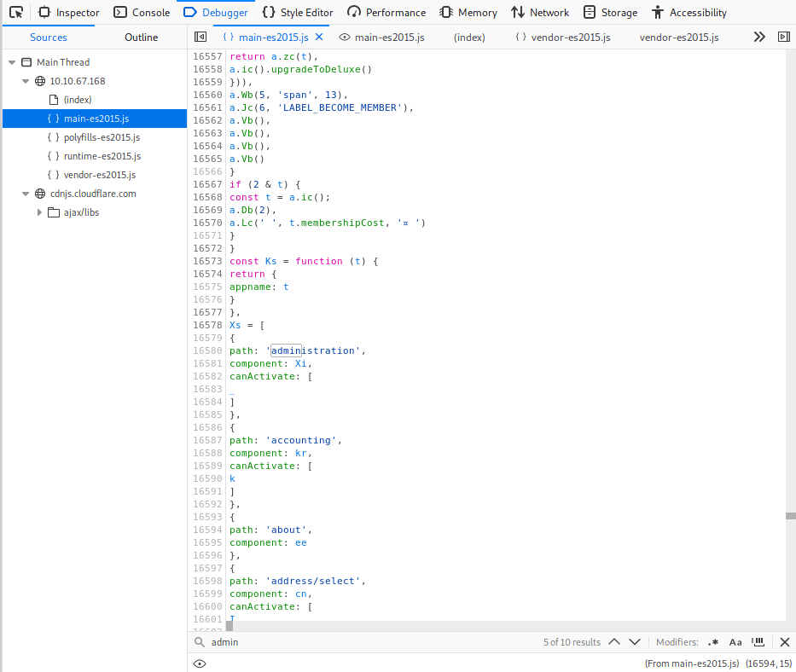The image size is (796, 672).
Task: Click the search field containing 'admin'
Action: point(373,642)
